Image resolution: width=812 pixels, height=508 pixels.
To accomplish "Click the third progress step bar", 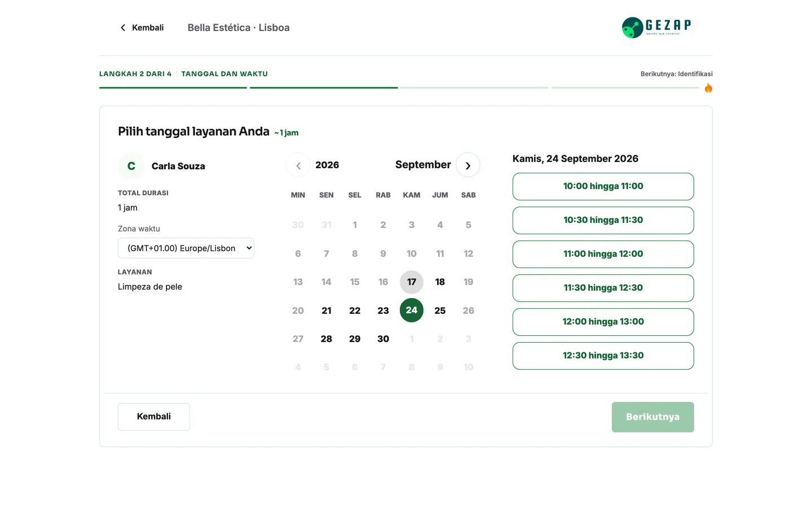I will pyautogui.click(x=474, y=87).
